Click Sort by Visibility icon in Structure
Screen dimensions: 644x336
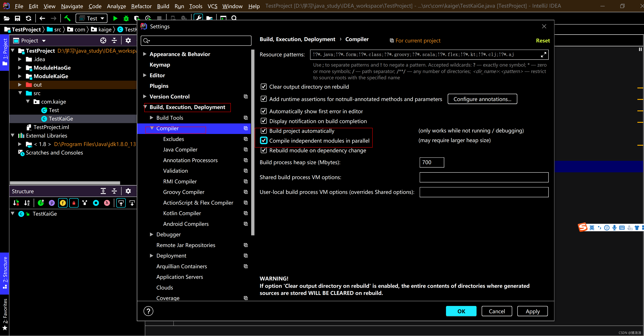[16, 203]
